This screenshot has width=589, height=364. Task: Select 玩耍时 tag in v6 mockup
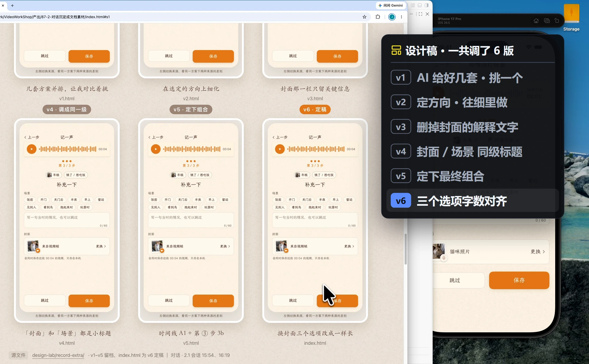(x=333, y=207)
